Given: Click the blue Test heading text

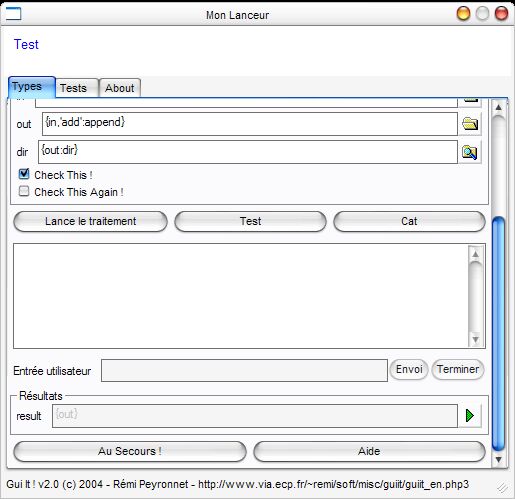Looking at the screenshot, I should (x=26, y=44).
